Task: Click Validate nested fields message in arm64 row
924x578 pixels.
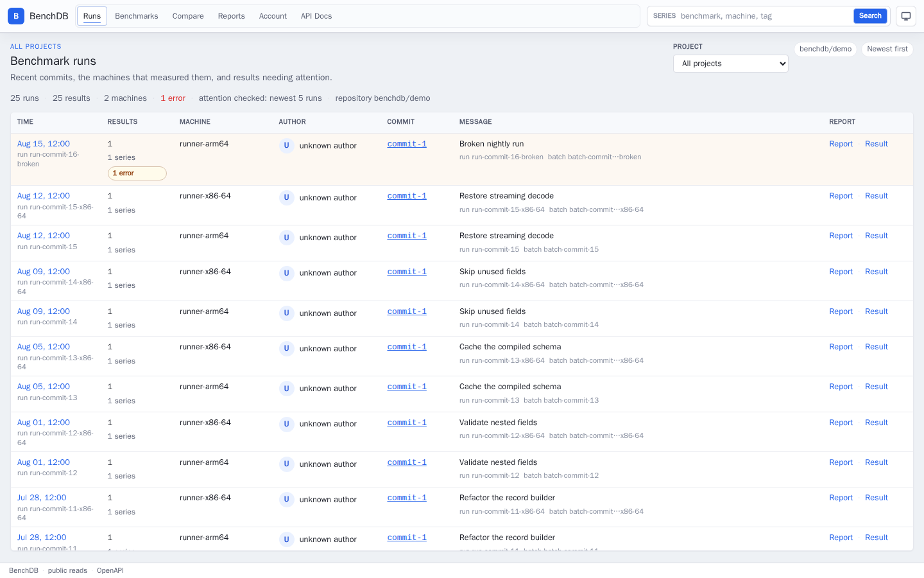Action: point(499,462)
